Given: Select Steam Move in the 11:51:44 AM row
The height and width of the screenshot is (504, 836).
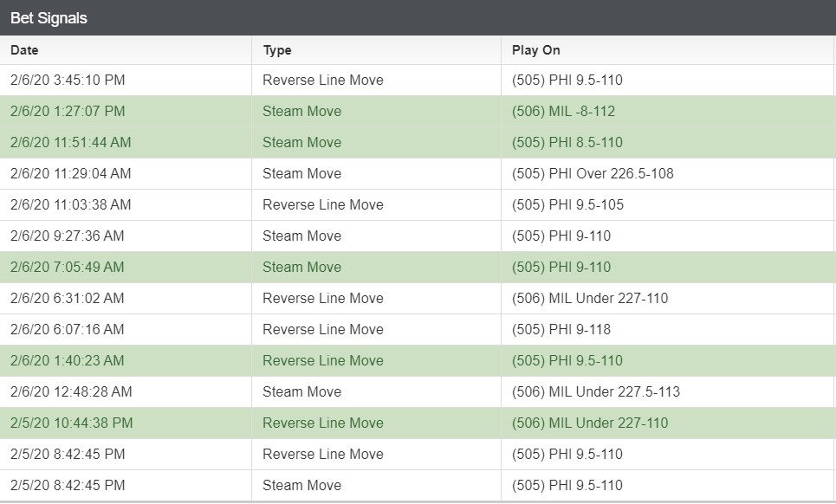Looking at the screenshot, I should [x=301, y=142].
